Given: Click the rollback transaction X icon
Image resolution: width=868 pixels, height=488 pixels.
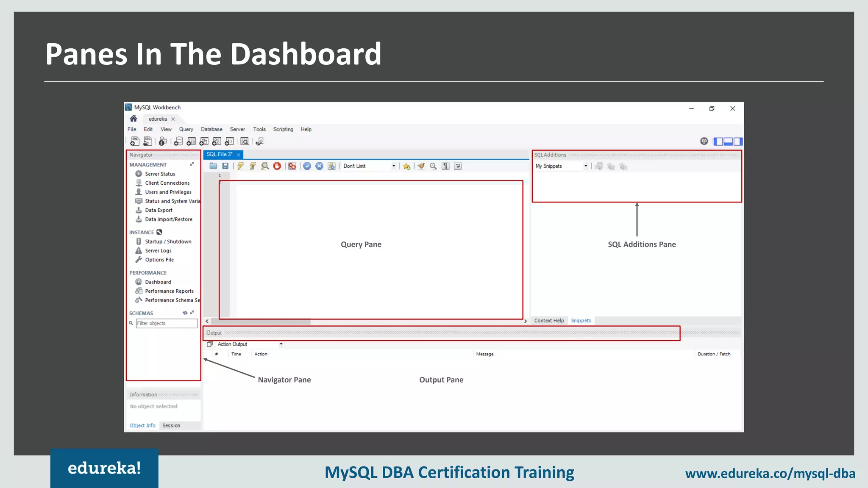Looking at the screenshot, I should [320, 166].
